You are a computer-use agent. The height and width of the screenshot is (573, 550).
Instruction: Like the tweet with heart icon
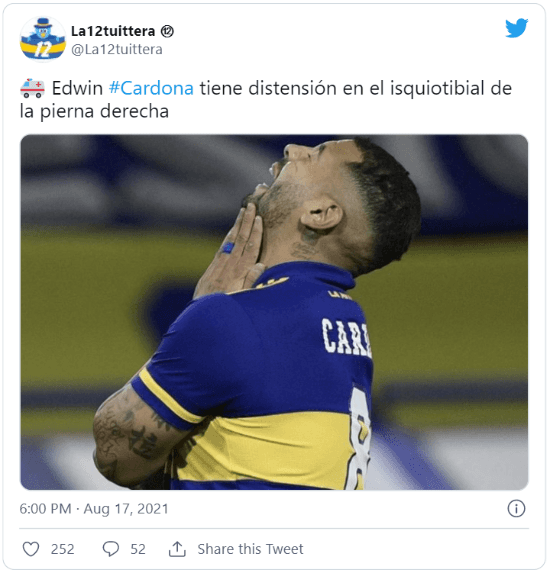31,549
